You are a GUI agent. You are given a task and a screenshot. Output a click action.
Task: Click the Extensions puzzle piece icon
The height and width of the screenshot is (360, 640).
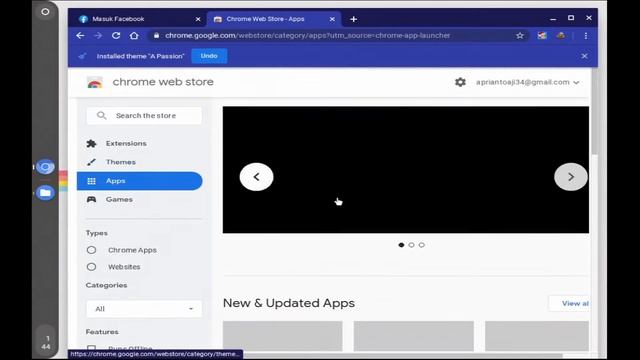pyautogui.click(x=91, y=143)
